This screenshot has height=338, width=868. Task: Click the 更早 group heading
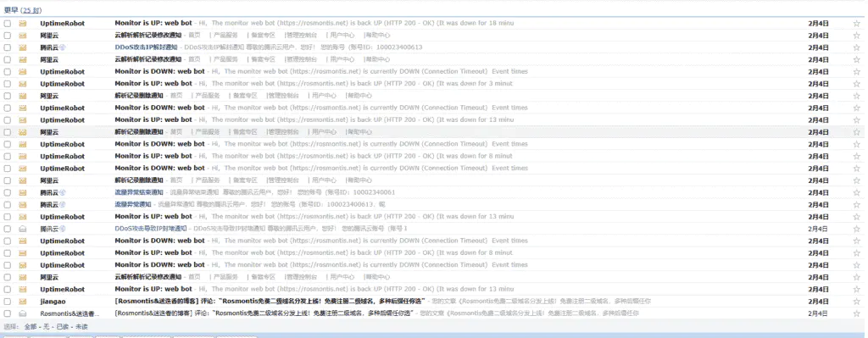pyautogui.click(x=11, y=10)
